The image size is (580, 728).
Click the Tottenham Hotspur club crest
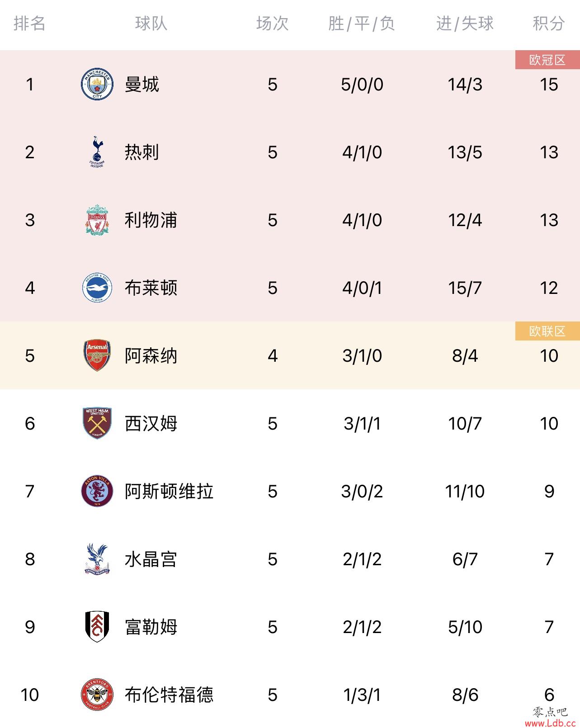coord(97,152)
